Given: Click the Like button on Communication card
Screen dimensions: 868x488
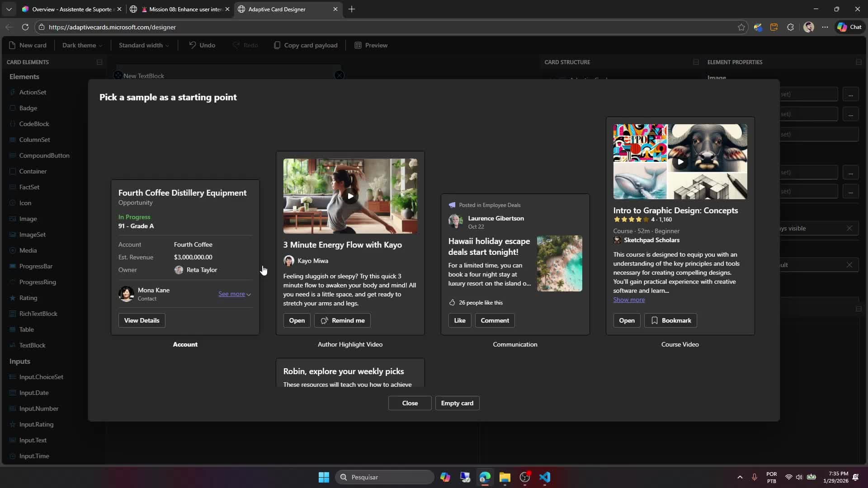Looking at the screenshot, I should pos(459,320).
